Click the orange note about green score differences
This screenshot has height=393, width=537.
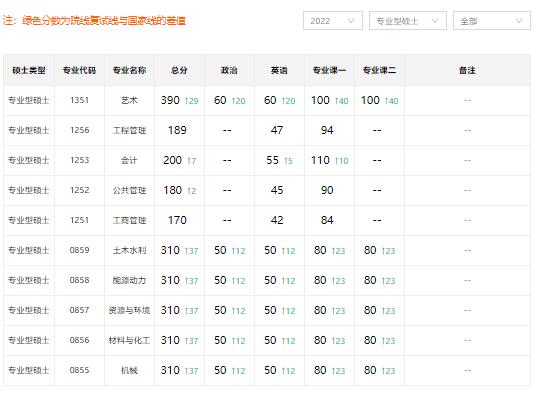(94, 21)
